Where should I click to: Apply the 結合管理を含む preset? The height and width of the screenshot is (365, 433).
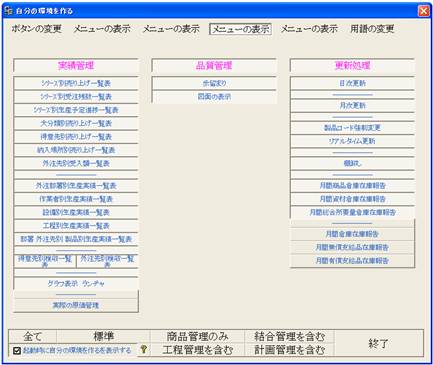pos(289,336)
